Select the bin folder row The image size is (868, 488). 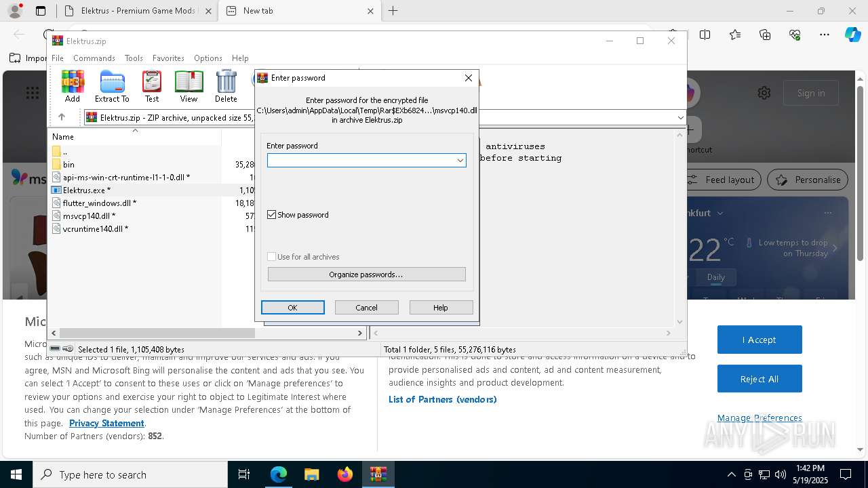point(68,164)
